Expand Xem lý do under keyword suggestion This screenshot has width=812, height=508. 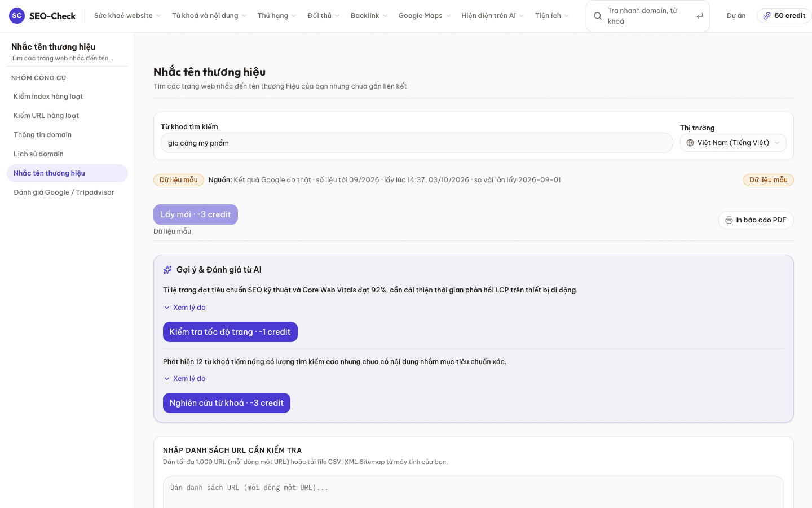pos(184,379)
